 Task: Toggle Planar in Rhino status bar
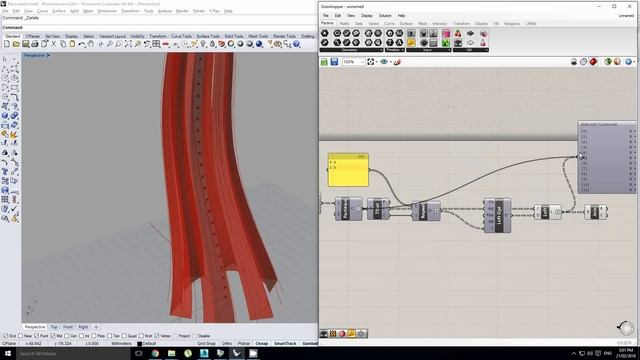244,344
